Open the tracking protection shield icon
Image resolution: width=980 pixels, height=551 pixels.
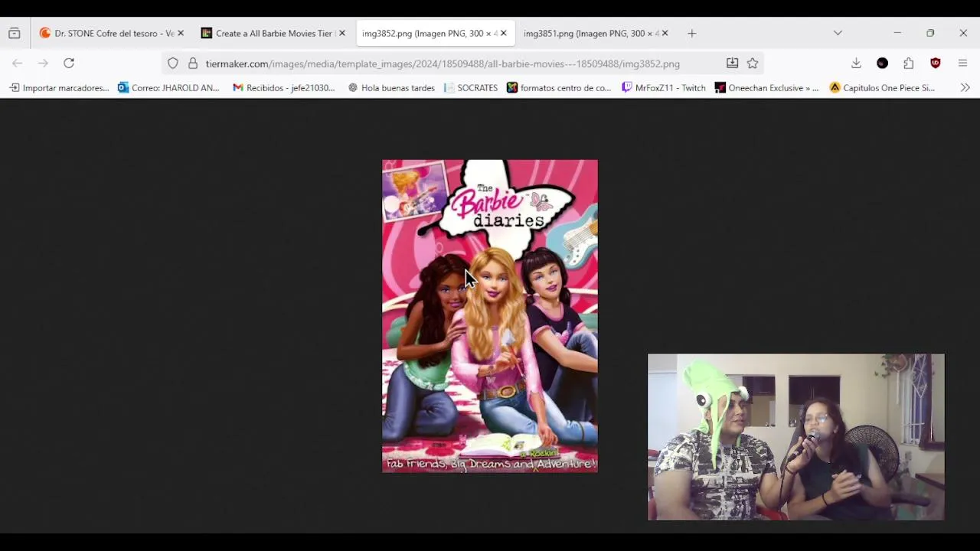[173, 64]
